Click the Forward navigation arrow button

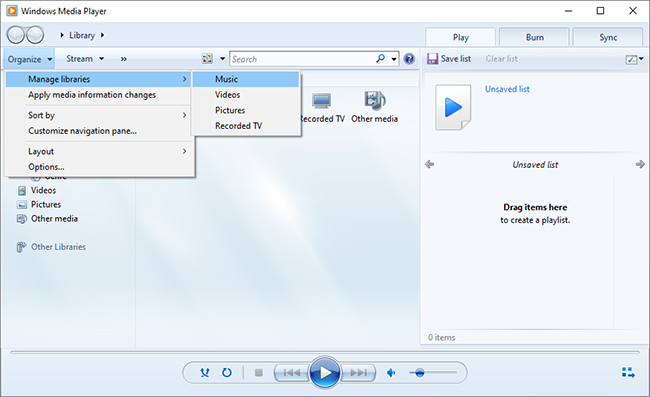click(x=35, y=35)
